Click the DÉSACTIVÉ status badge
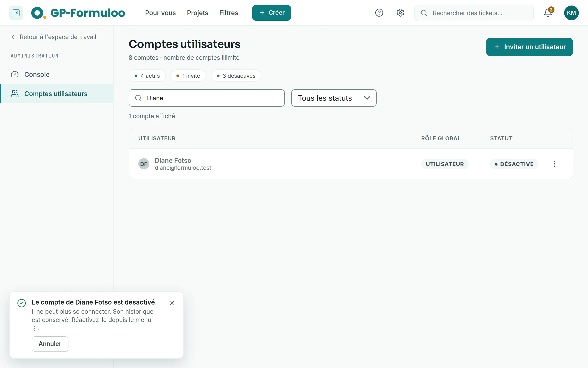 [x=514, y=164]
